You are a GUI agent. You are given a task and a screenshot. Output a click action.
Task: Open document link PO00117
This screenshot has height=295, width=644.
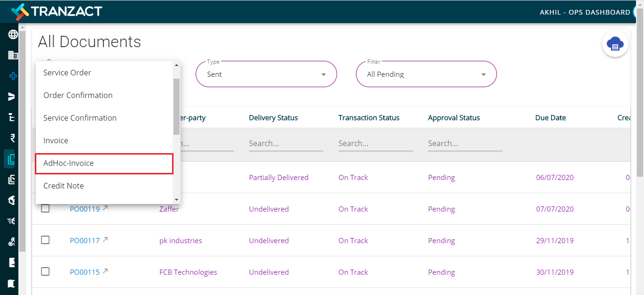click(85, 240)
